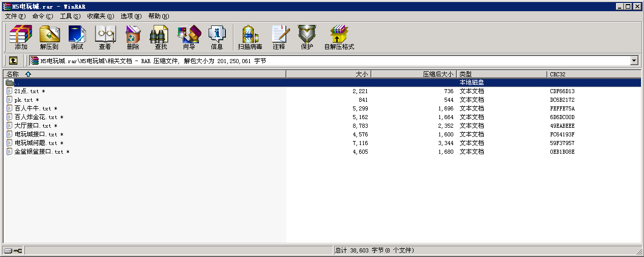Image resolution: width=644 pixels, height=257 pixels.
Task: Expand the address bar path dropdown
Action: 634,61
